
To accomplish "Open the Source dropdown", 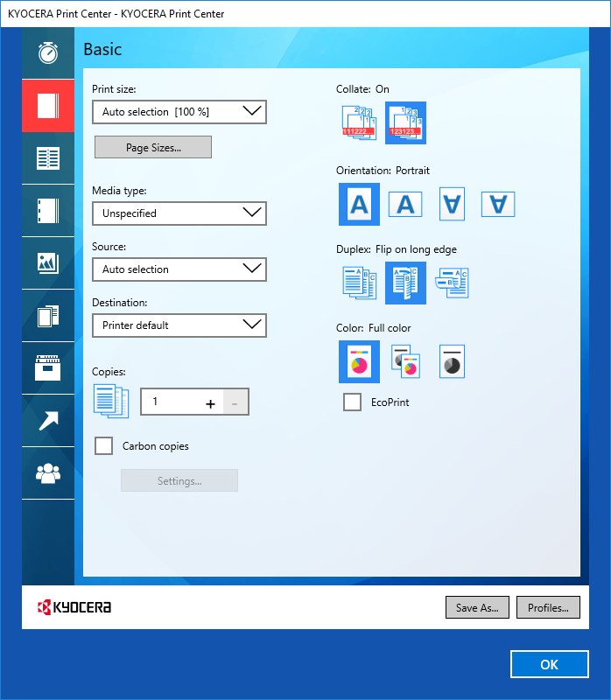I will [179, 269].
